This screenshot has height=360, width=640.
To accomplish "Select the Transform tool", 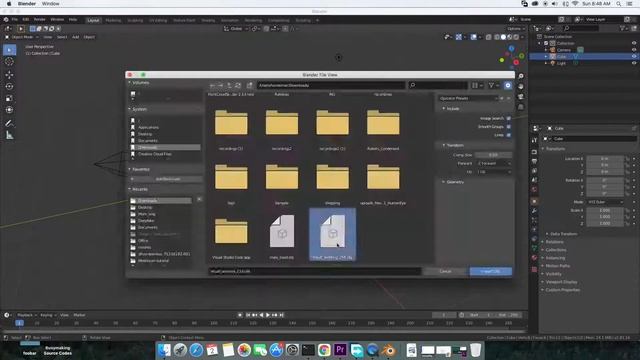I will point(9,110).
